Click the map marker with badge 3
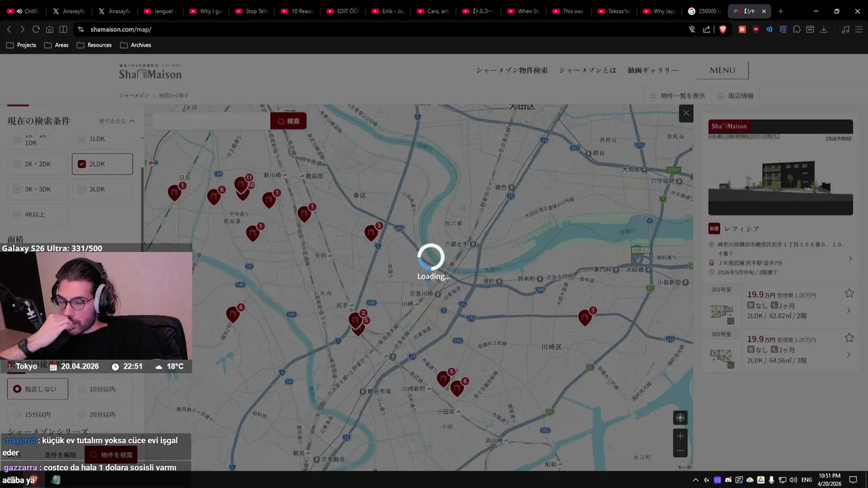This screenshot has width=868, height=488. coord(372,232)
